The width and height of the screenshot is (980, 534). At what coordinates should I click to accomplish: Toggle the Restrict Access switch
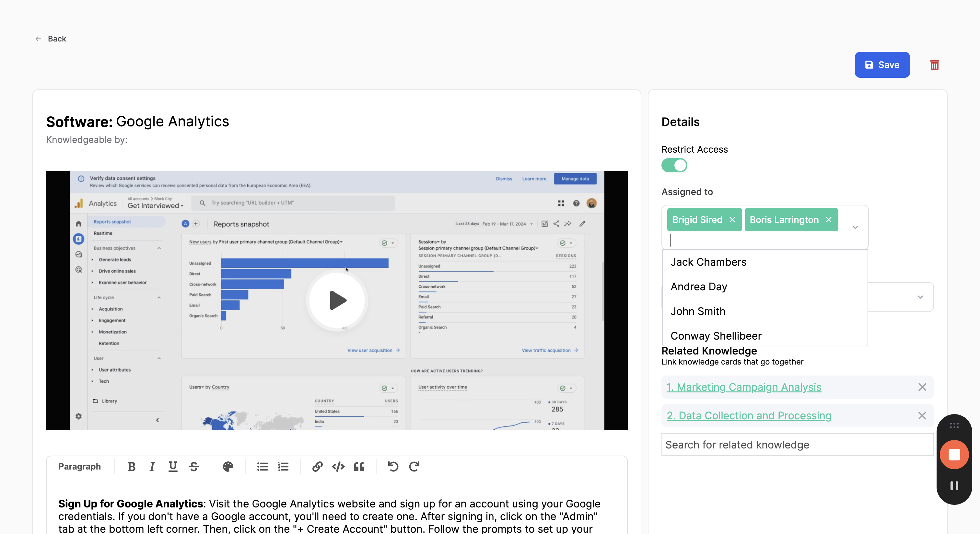(674, 166)
